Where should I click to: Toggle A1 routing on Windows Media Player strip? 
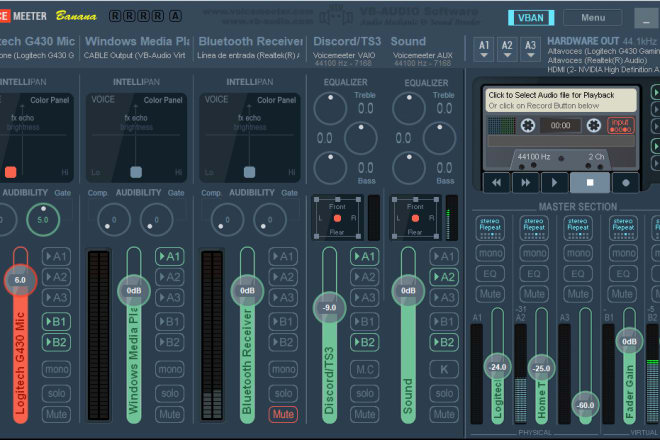tap(170, 256)
